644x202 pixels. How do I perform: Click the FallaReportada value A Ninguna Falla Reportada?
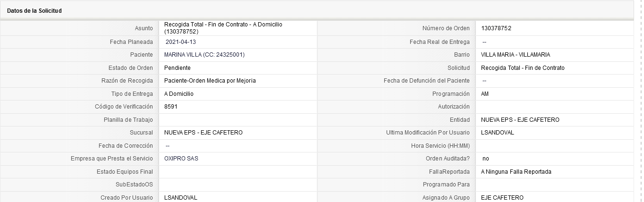click(516, 172)
